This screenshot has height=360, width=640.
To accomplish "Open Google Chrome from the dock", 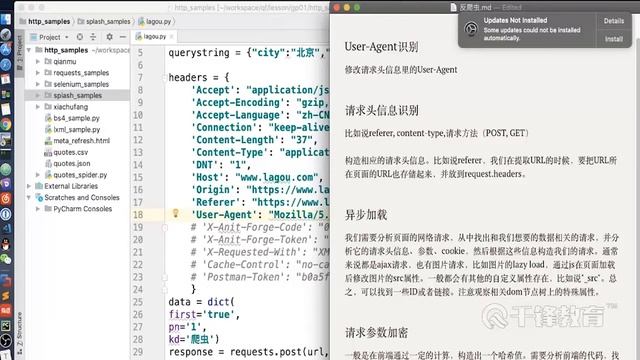I will (x=6, y=124).
